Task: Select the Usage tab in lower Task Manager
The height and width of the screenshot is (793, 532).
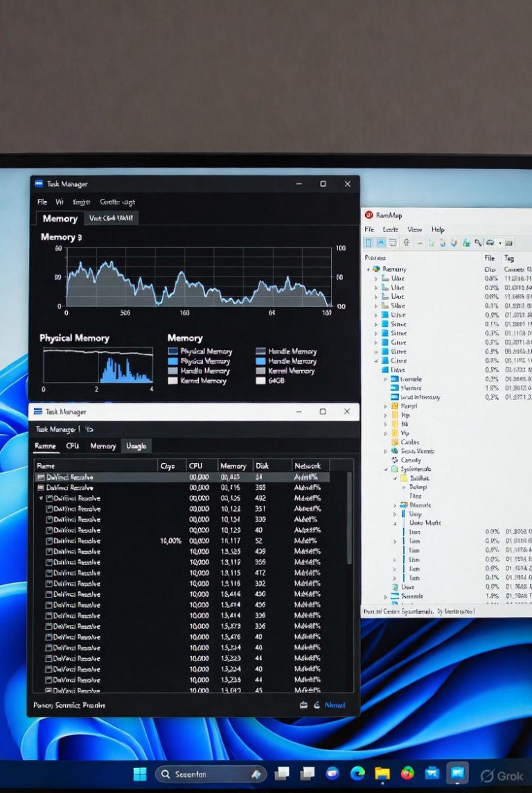Action: point(136,446)
